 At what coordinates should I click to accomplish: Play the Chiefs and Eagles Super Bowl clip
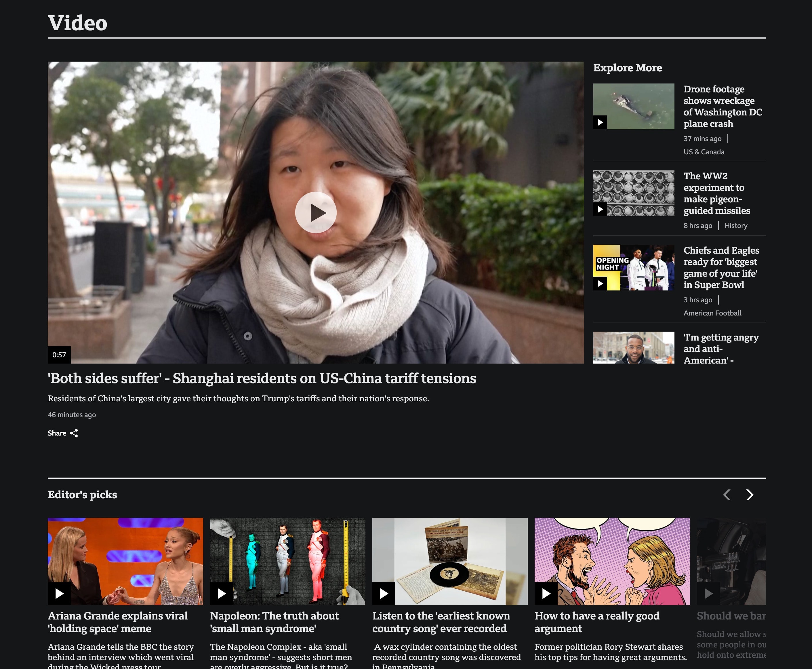pyautogui.click(x=600, y=284)
